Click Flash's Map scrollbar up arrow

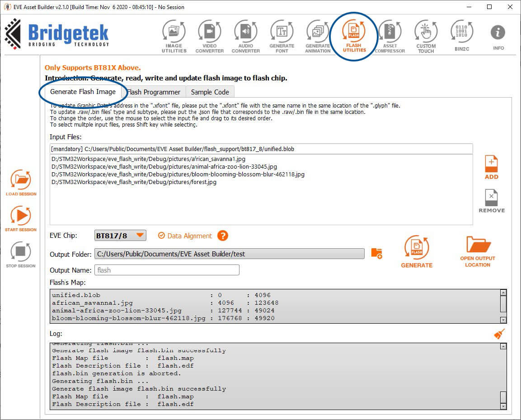[503, 293]
